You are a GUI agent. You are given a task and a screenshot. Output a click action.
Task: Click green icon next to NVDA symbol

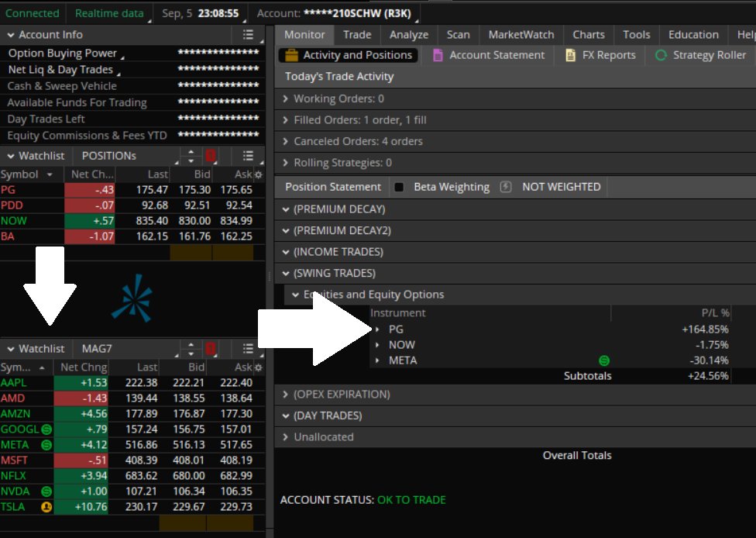46,491
